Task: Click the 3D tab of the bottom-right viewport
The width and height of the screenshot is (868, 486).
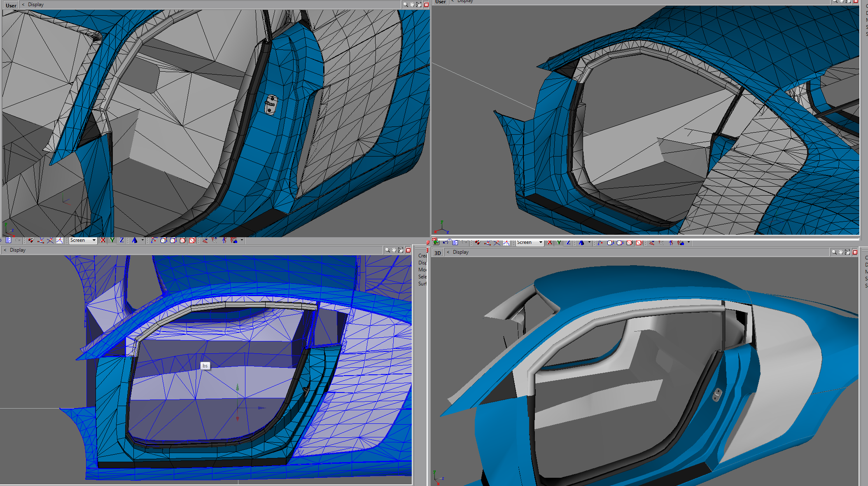Action: pyautogui.click(x=437, y=252)
